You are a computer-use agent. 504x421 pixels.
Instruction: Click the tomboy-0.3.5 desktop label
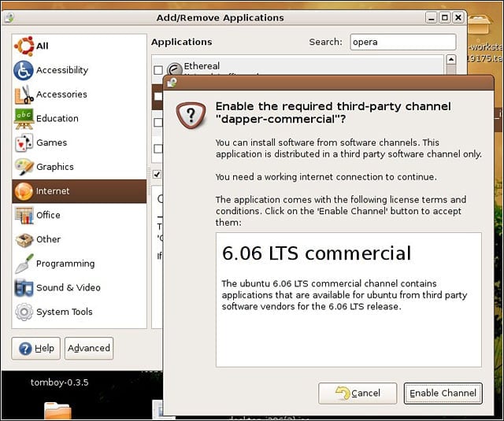(x=60, y=382)
